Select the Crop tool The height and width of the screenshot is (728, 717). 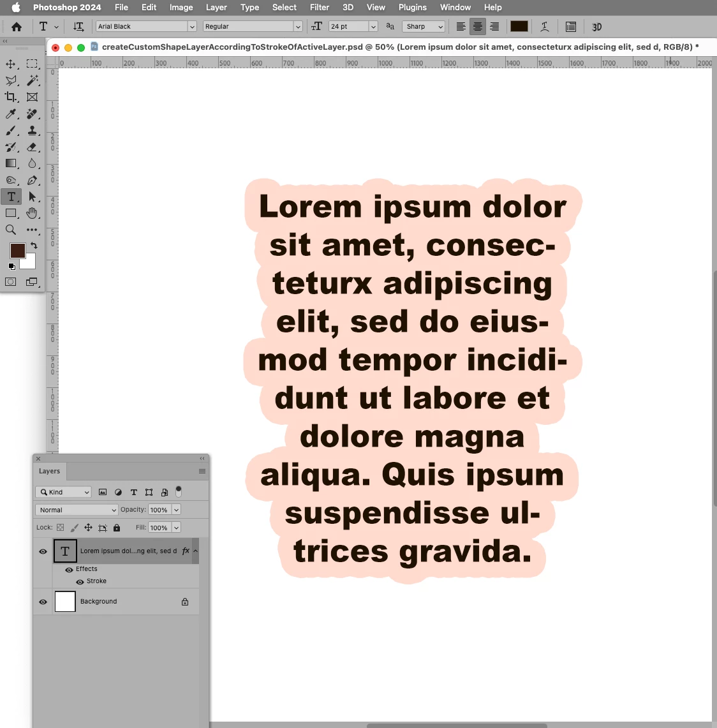[x=11, y=97]
